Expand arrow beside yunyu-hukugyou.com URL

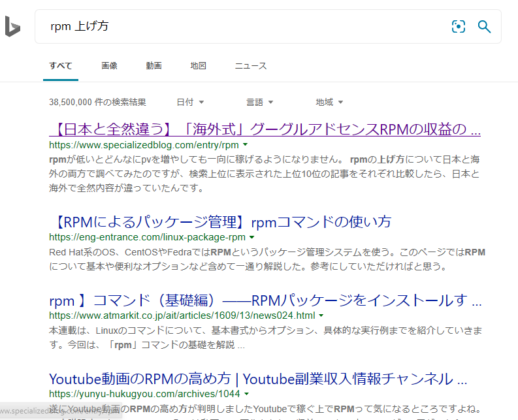(246, 394)
